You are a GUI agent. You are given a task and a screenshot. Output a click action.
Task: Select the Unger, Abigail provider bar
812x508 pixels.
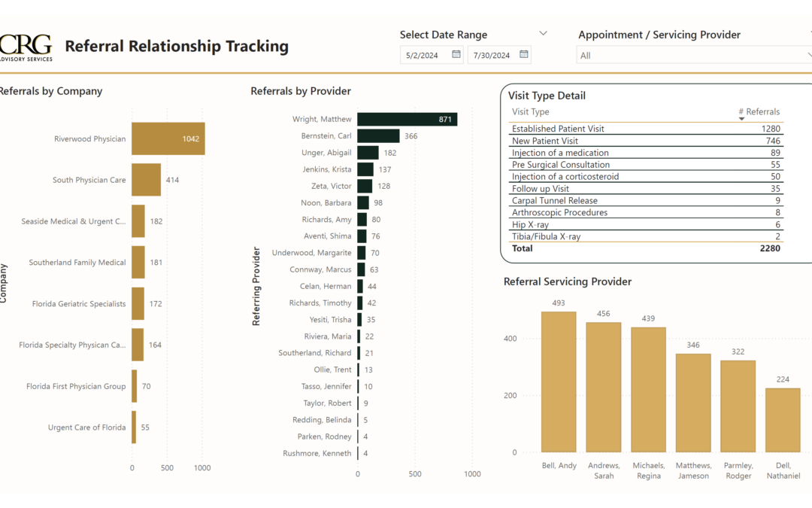click(x=368, y=152)
